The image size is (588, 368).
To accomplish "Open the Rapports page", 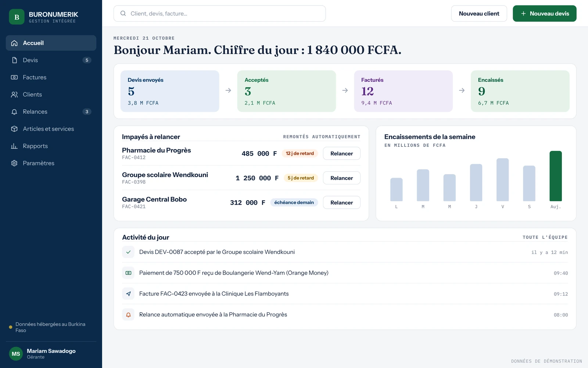I will coord(51,146).
